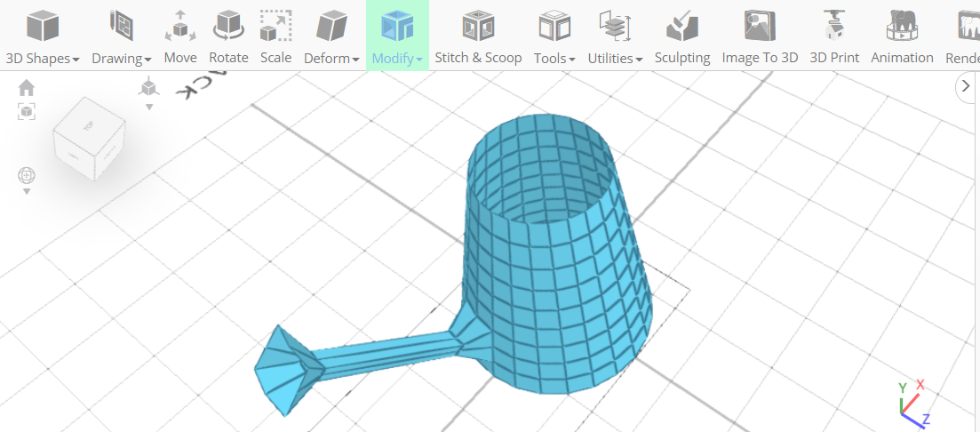
Task: Click the XYZ axis indicator
Action: click(x=914, y=404)
